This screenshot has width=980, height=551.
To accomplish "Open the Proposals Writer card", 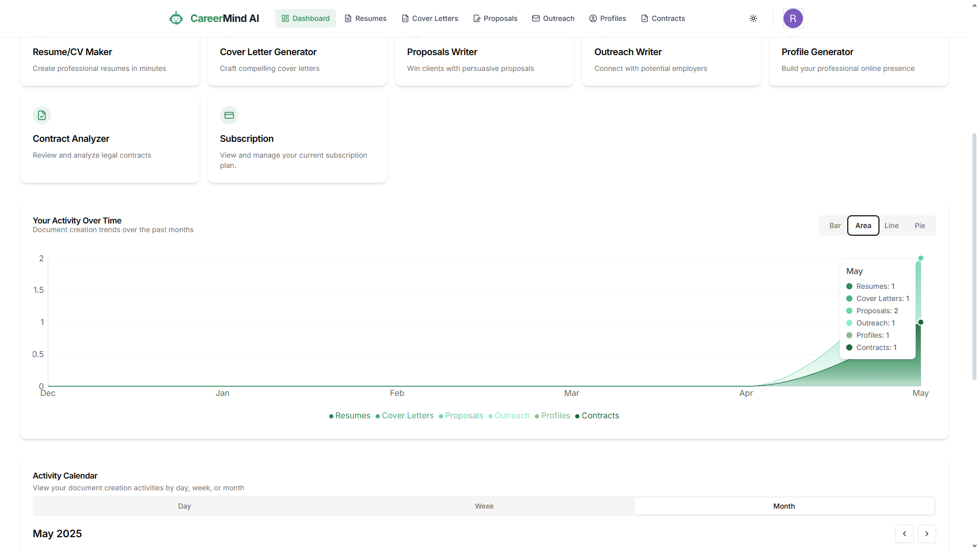I will tap(484, 60).
